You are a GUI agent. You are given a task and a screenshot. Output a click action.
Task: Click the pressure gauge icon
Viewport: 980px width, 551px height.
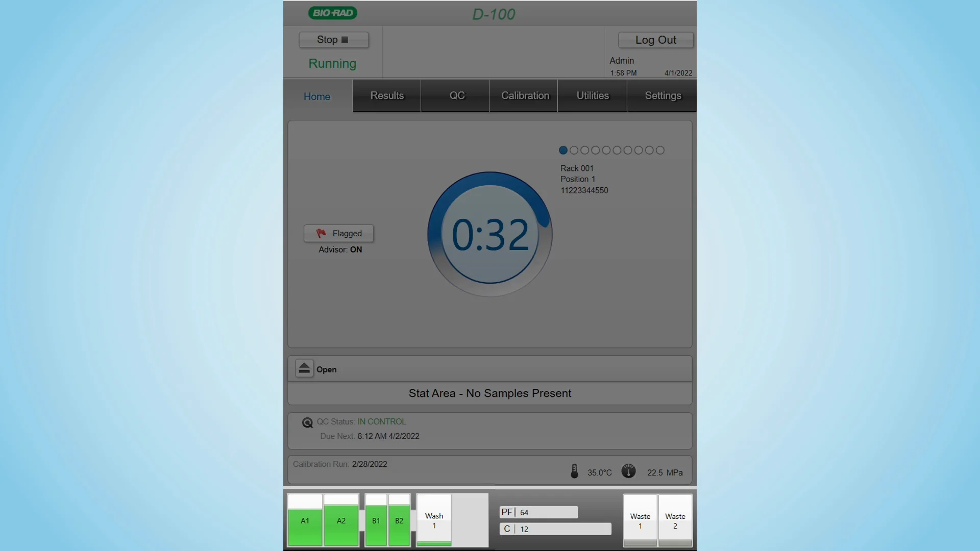(628, 471)
